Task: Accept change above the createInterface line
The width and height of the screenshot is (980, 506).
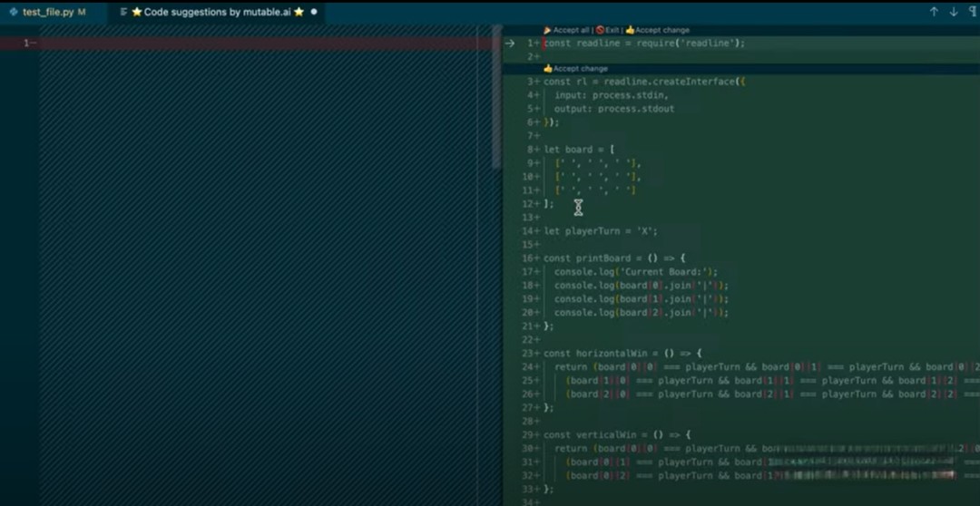Action: pos(575,68)
